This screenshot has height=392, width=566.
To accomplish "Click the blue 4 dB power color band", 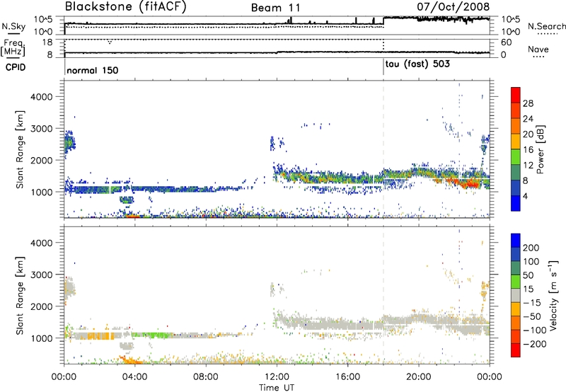I will coord(516,203).
